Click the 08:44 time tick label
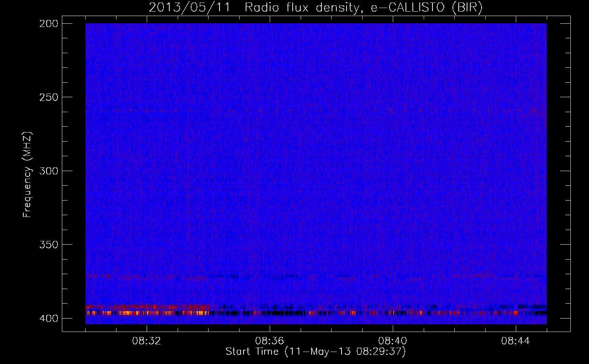The height and width of the screenshot is (364, 589). (515, 341)
